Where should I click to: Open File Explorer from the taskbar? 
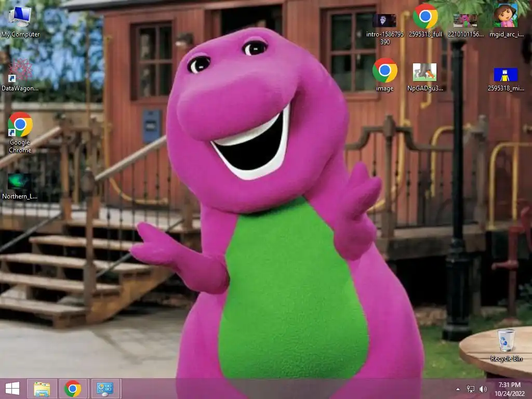click(x=42, y=389)
